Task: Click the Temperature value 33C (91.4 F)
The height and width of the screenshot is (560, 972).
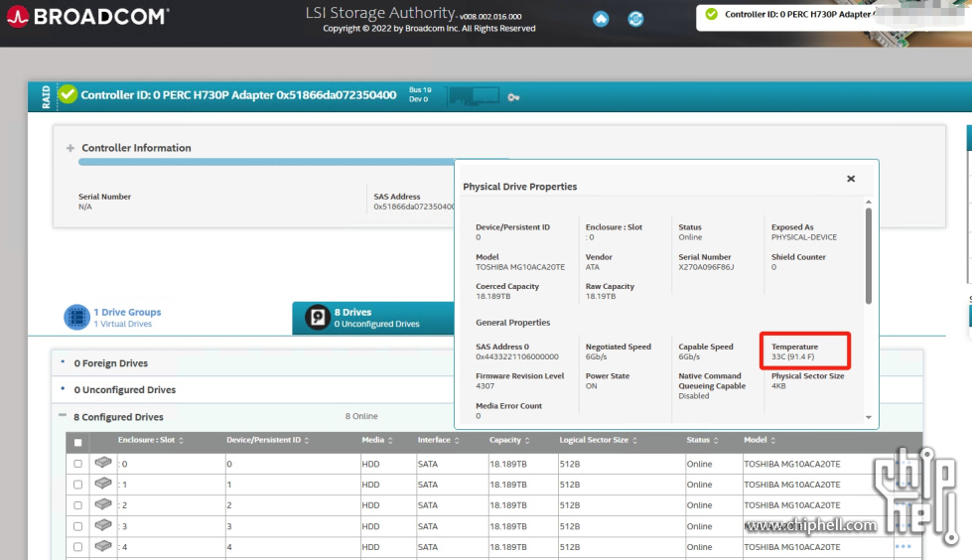Action: tap(793, 356)
